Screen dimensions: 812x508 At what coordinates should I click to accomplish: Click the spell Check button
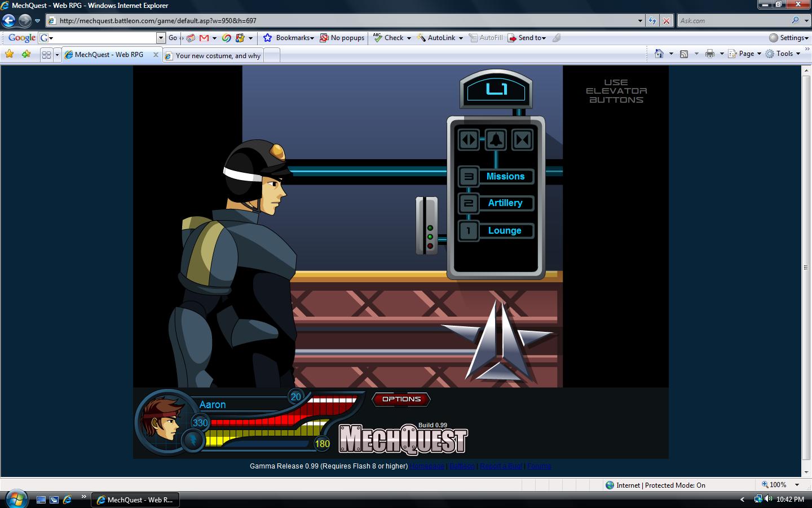[389, 38]
